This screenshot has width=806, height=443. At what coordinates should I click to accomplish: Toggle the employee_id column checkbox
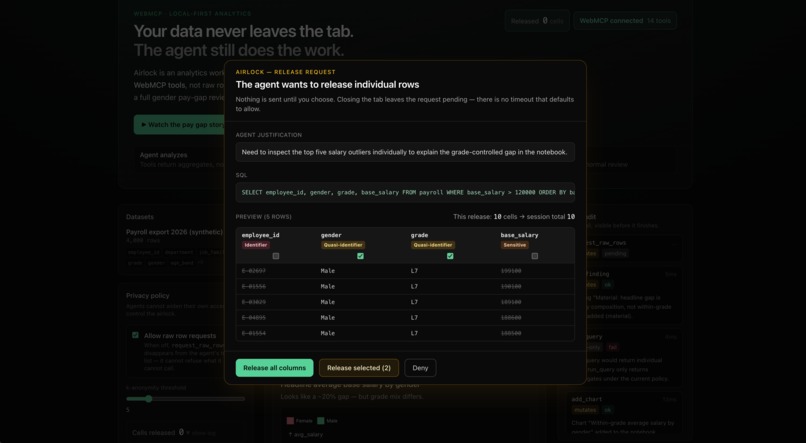276,256
